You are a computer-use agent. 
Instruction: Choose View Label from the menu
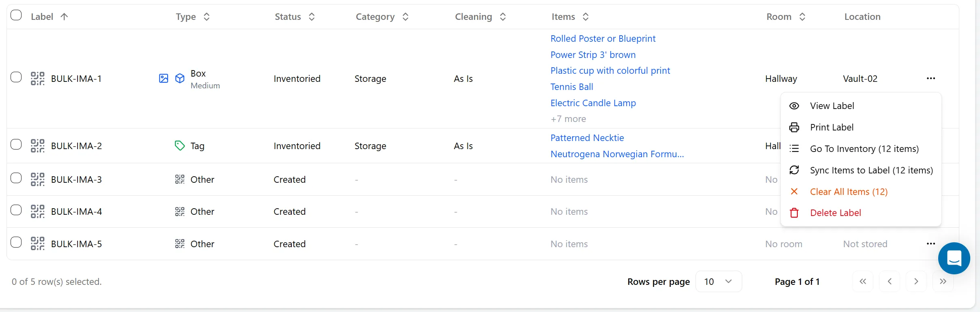861,106
